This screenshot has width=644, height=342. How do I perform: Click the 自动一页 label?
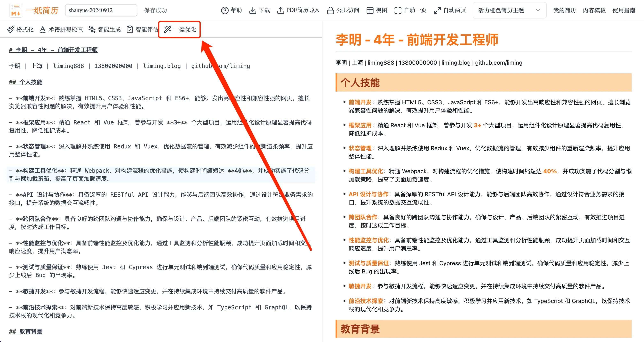415,10
